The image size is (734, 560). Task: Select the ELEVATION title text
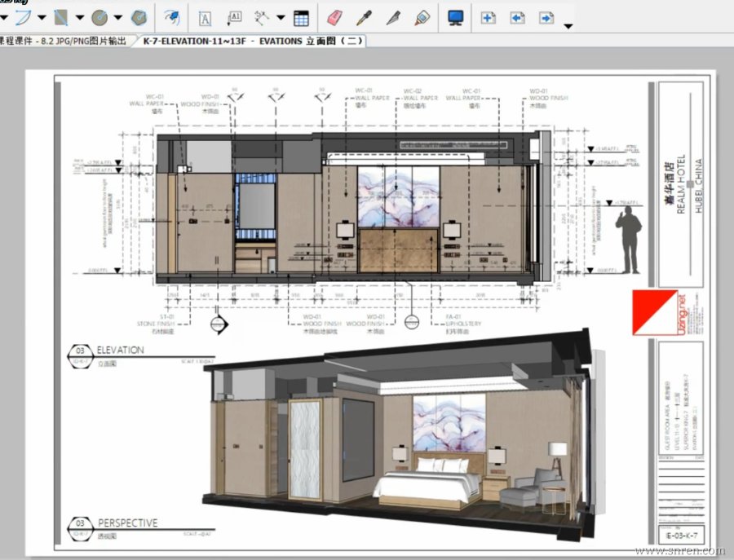pyautogui.click(x=121, y=350)
